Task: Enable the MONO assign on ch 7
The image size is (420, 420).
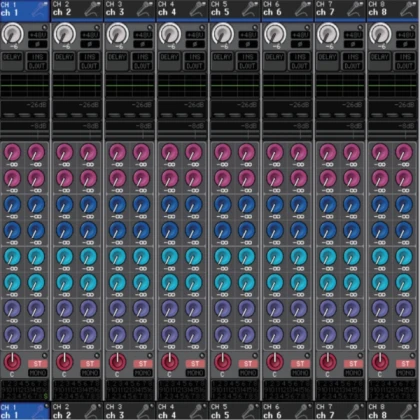Action: [353, 373]
